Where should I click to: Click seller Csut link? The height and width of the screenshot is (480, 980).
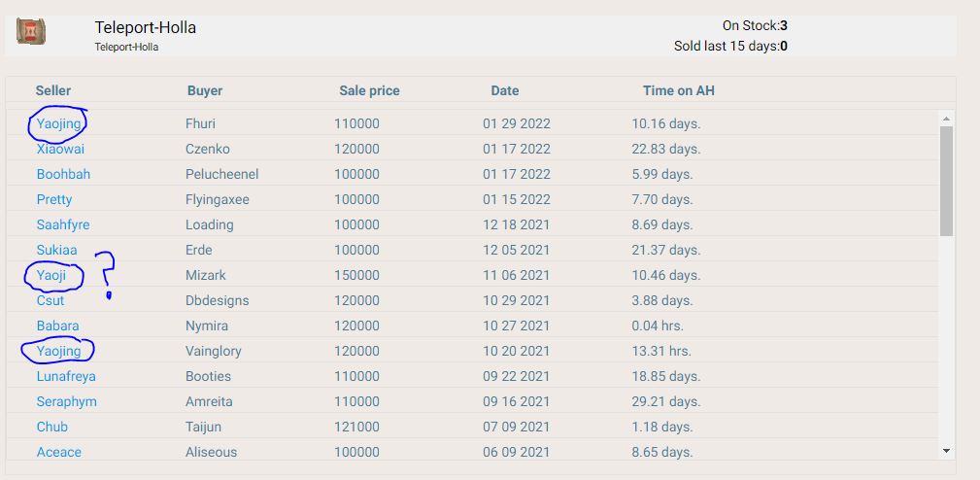pos(51,300)
